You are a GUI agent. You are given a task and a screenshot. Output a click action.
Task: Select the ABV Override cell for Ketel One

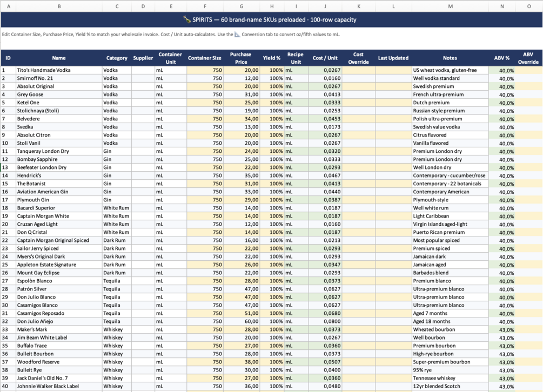point(529,103)
